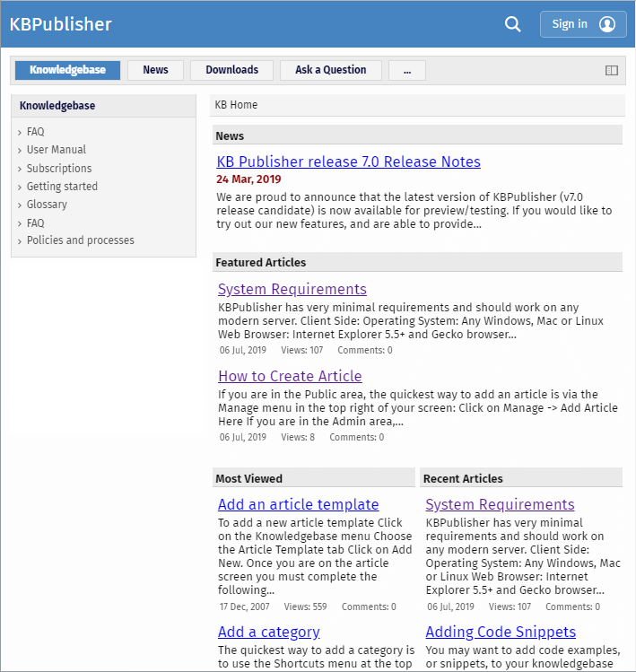Click the 24 Mar, 2019 news date
This screenshot has width=636, height=672.
pos(248,179)
